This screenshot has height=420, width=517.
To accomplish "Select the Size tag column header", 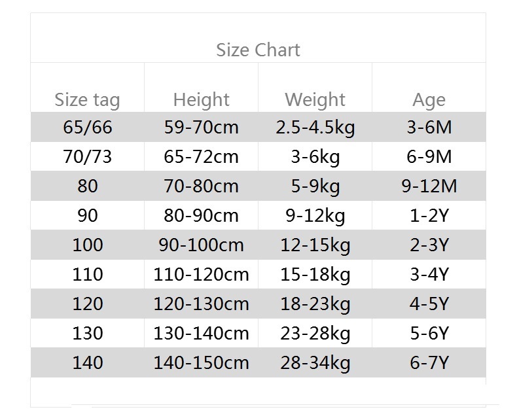I will (x=87, y=100).
